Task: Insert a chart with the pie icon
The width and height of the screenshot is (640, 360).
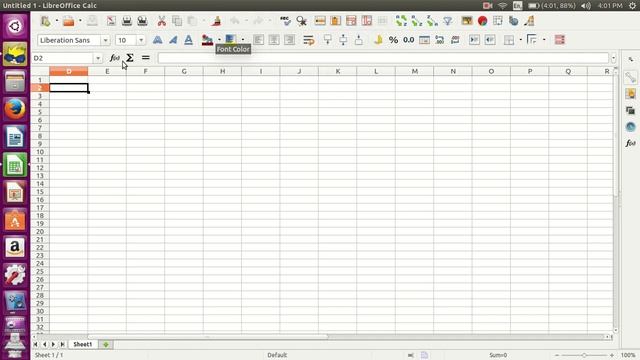Action: [482, 21]
